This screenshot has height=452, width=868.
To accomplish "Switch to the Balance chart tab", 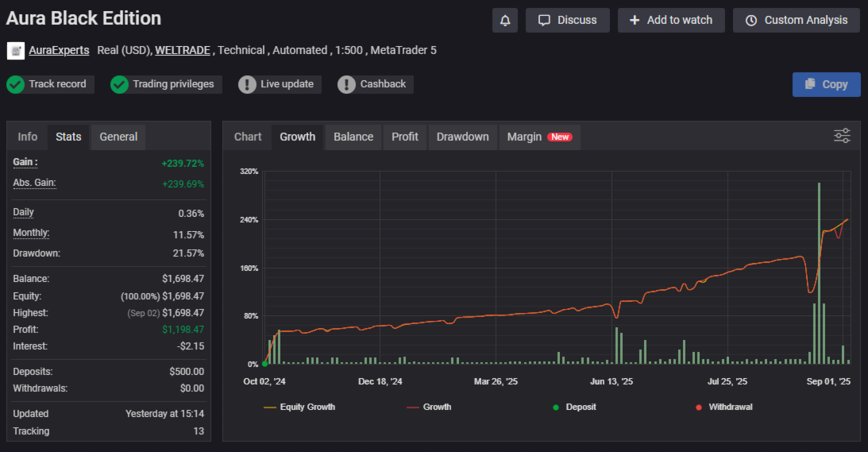I will tap(353, 137).
